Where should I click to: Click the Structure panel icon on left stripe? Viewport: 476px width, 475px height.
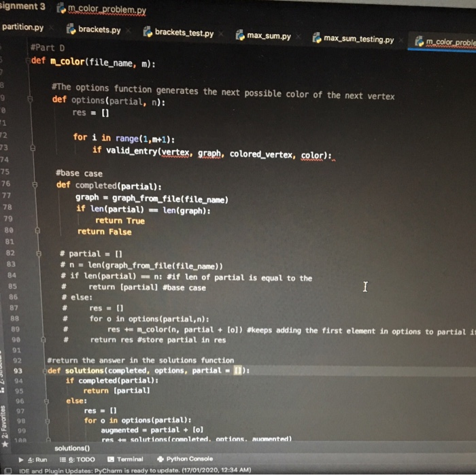tap(3, 390)
